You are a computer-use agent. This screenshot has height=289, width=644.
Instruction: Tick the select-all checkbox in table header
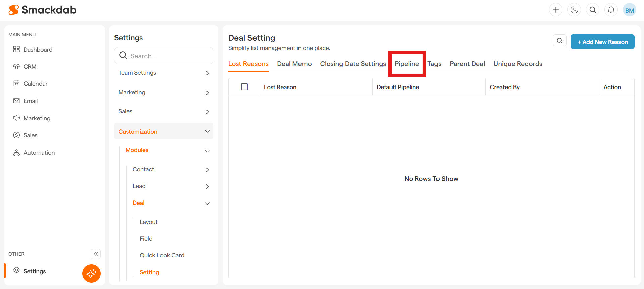[244, 87]
